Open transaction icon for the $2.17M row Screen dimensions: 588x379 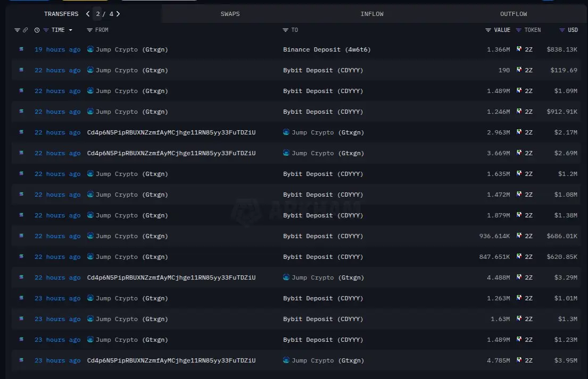pyautogui.click(x=21, y=132)
